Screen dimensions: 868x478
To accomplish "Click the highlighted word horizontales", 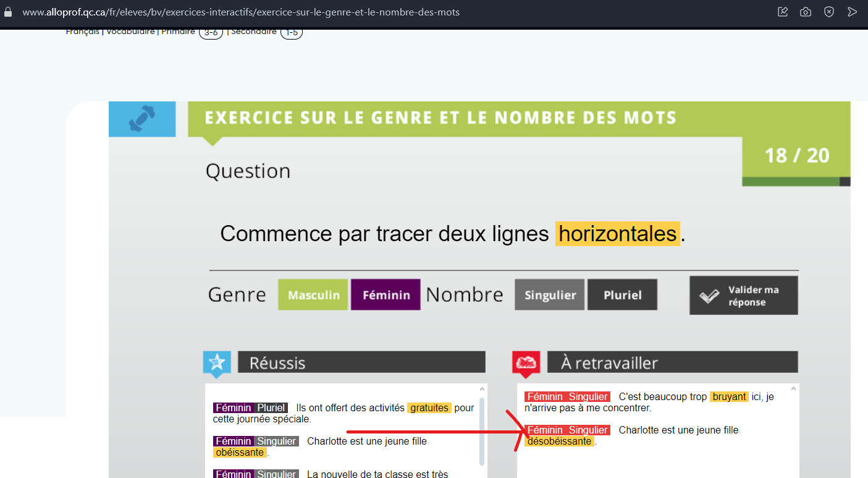I will (x=617, y=234).
